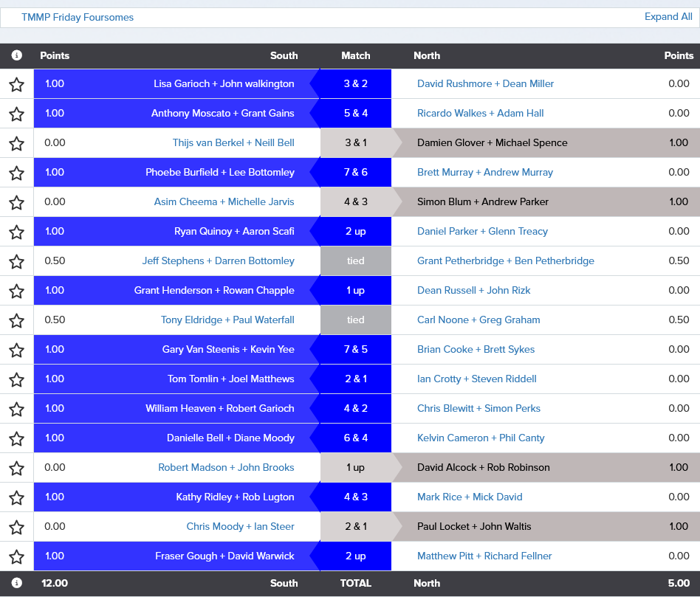The image size is (700, 597).
Task: Star the Fraser Gough and David Warwick row
Action: tap(16, 556)
